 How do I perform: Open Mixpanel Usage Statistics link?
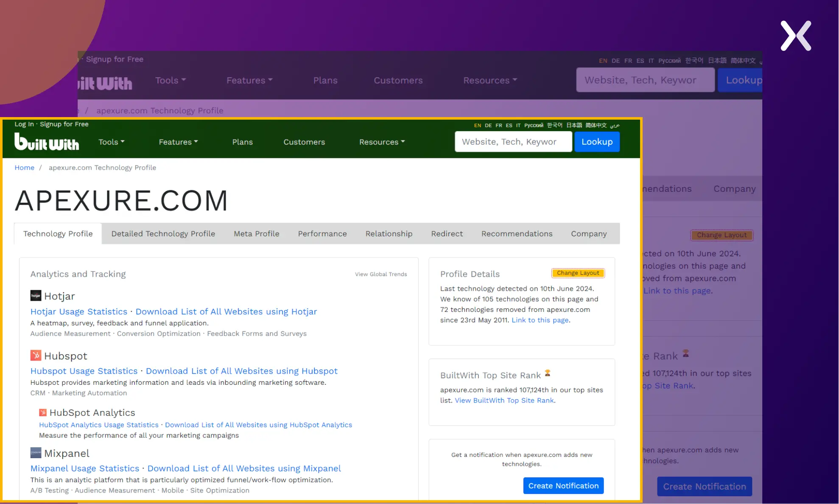pyautogui.click(x=85, y=469)
